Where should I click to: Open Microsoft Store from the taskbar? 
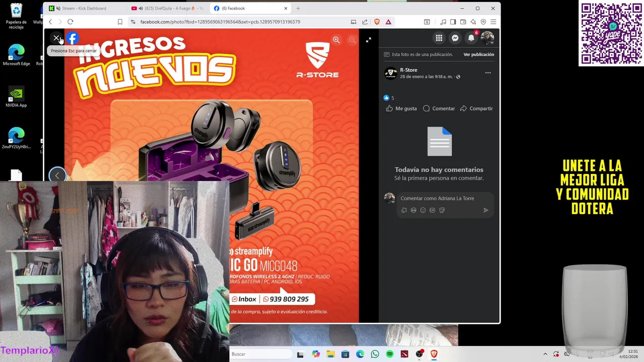tap(345, 354)
